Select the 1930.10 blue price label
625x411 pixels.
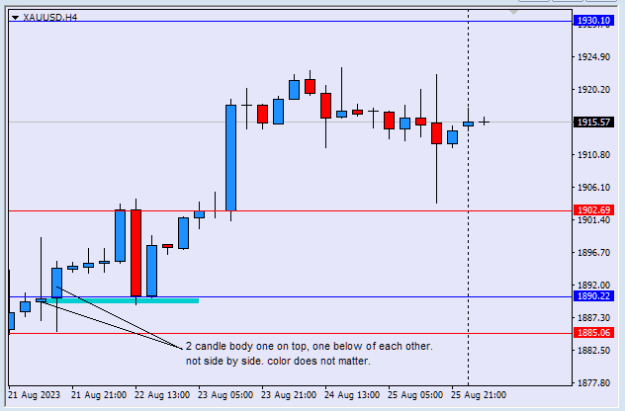[594, 21]
